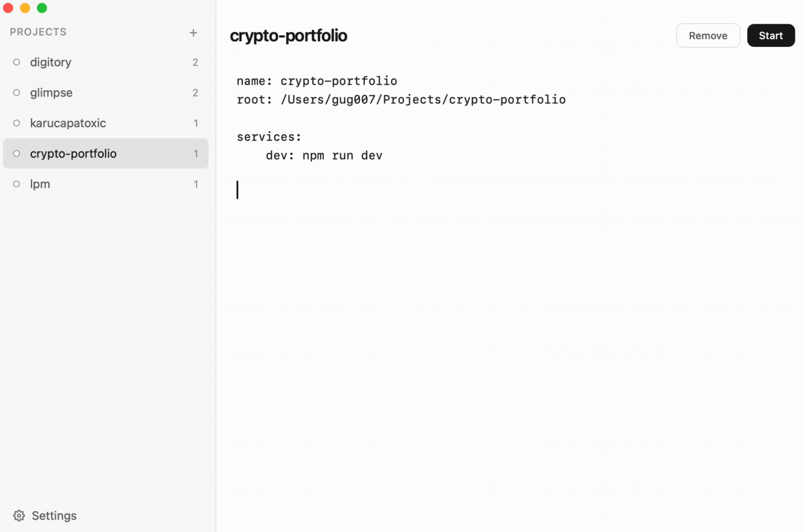Toggle digitory's status circle
Image resolution: width=804 pixels, height=532 pixels.
(17, 62)
